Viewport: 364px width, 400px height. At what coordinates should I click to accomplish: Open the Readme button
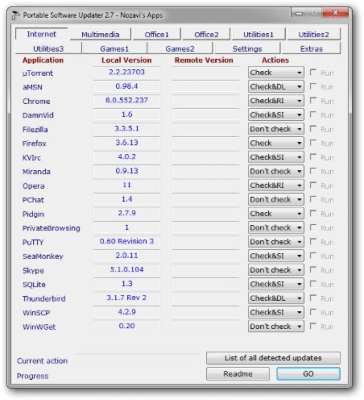[238, 374]
